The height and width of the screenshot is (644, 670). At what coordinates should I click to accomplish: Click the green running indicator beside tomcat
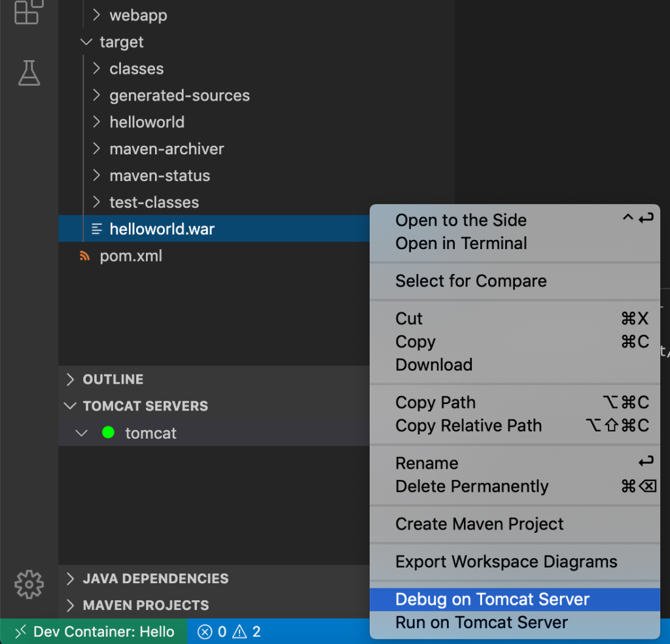pos(109,433)
